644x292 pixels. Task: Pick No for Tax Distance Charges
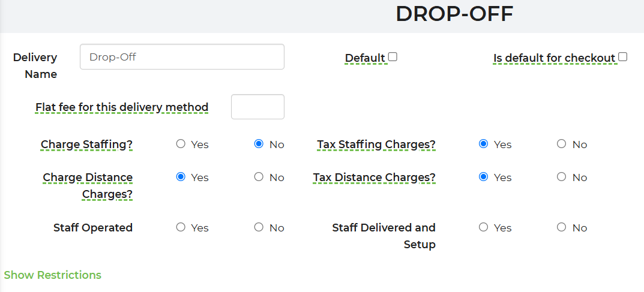pos(561,177)
